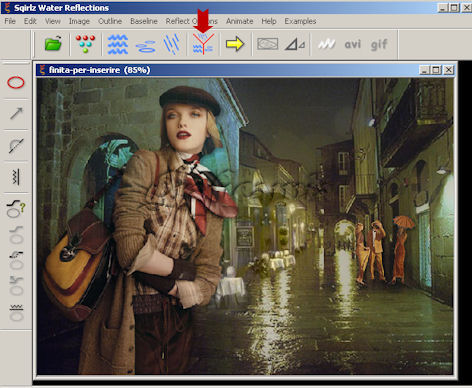Screen dimensions: 472x388
Task: Click the document window's system icon
Action: 42,70
